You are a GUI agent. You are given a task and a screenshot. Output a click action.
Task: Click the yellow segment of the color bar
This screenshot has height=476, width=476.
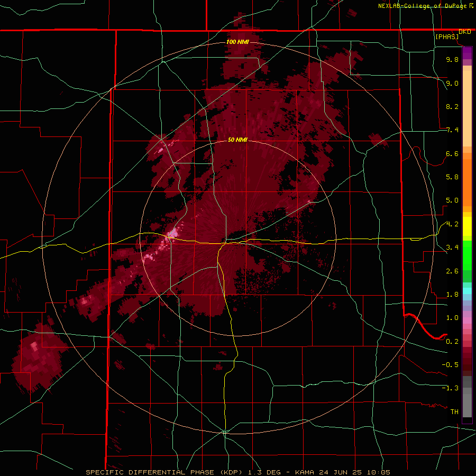[467, 226]
